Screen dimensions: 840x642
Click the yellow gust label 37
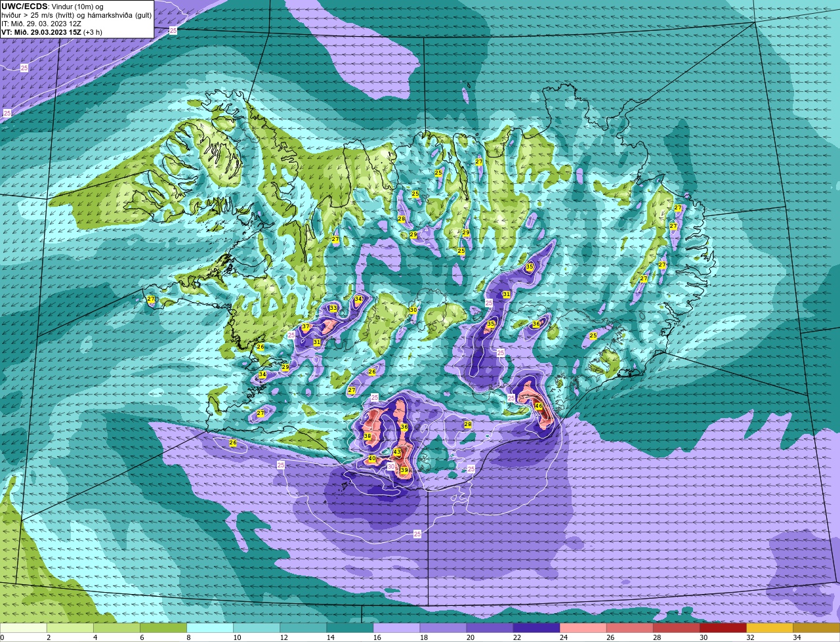tap(306, 327)
